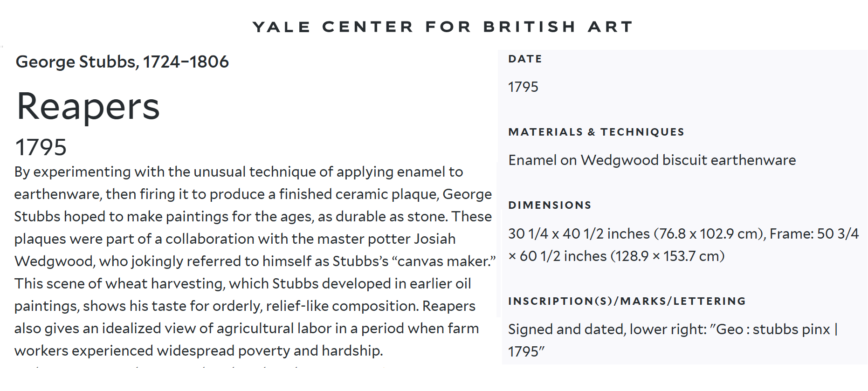Click the MATERIALS & TECHNIQUES heading

pos(596,132)
